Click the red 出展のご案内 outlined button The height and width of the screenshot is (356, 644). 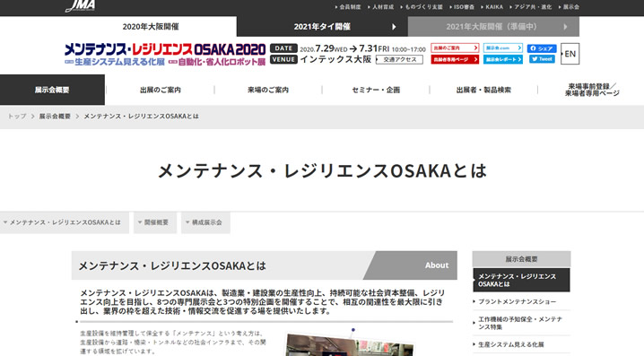pos(455,48)
